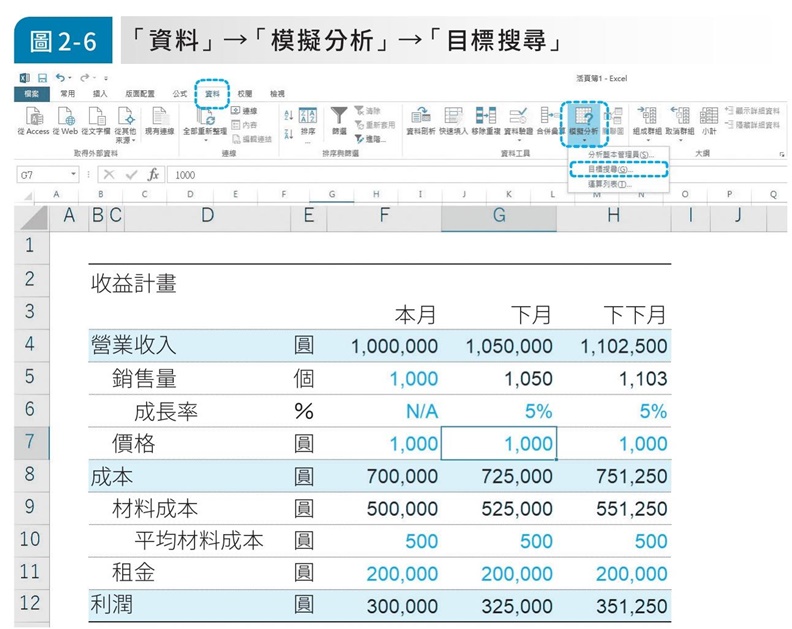Expand the 取消群組 dropdown arrow
792x629 pixels.
click(680, 139)
